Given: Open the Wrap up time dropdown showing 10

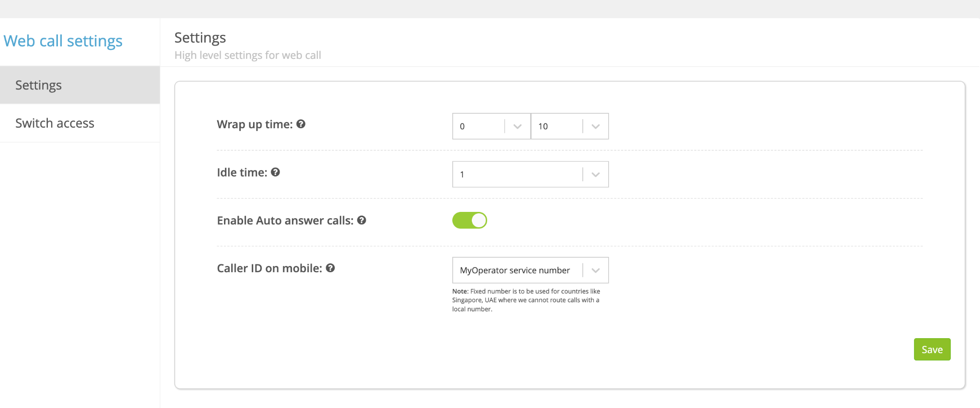Looking at the screenshot, I should 557,126.
